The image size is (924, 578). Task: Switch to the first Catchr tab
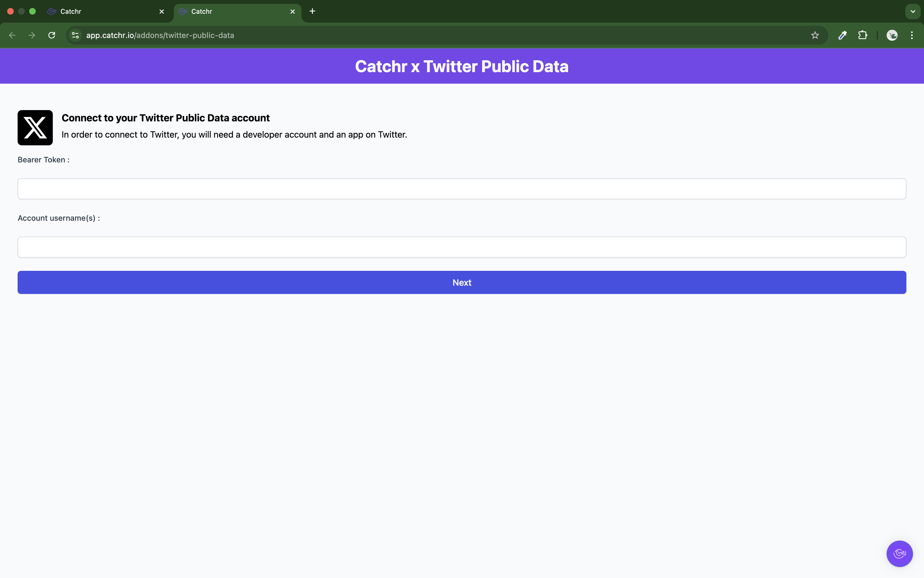pyautogui.click(x=106, y=12)
